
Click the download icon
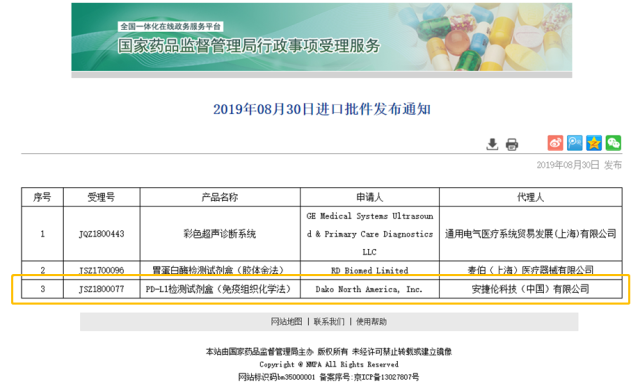[x=492, y=144]
